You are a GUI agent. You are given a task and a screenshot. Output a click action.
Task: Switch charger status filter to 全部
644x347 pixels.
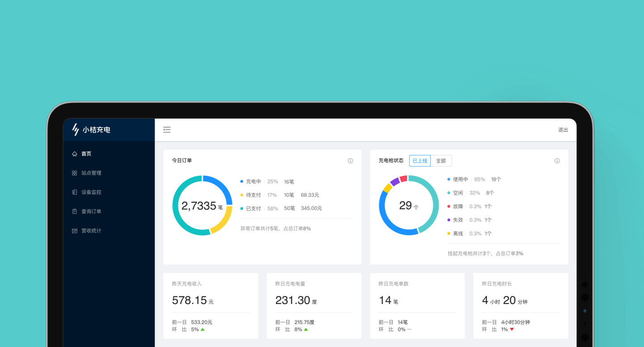(x=441, y=161)
